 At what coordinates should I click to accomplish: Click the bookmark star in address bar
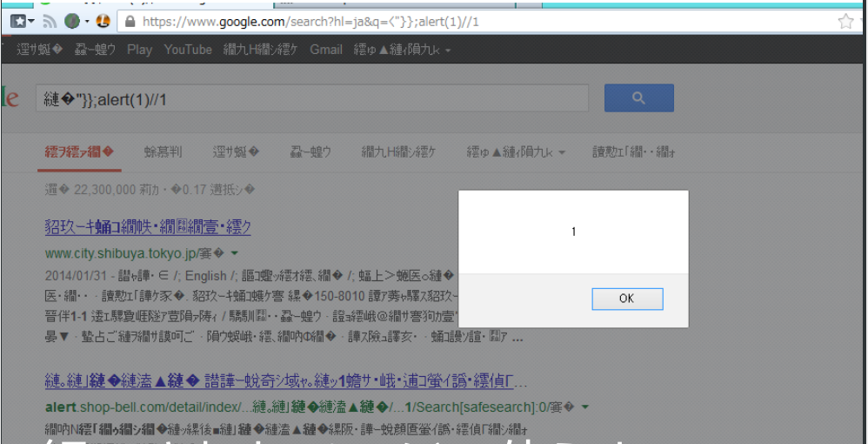[x=845, y=22]
